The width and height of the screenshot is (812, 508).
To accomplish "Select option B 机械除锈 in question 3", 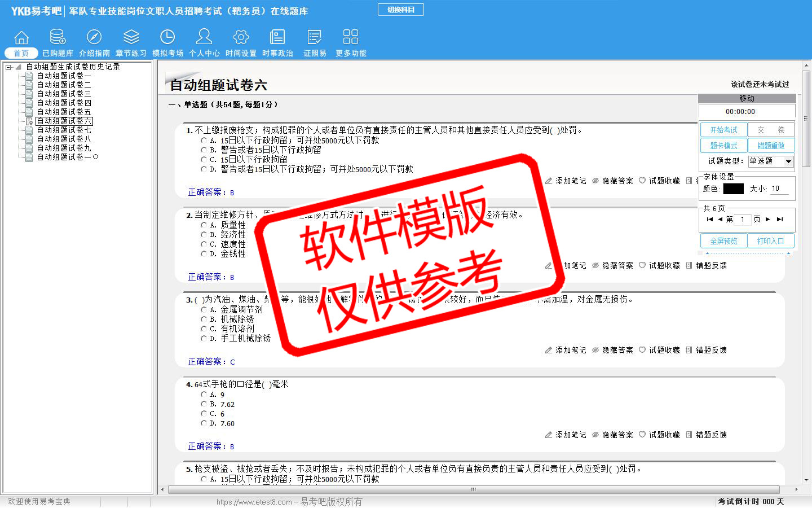I will click(x=204, y=319).
